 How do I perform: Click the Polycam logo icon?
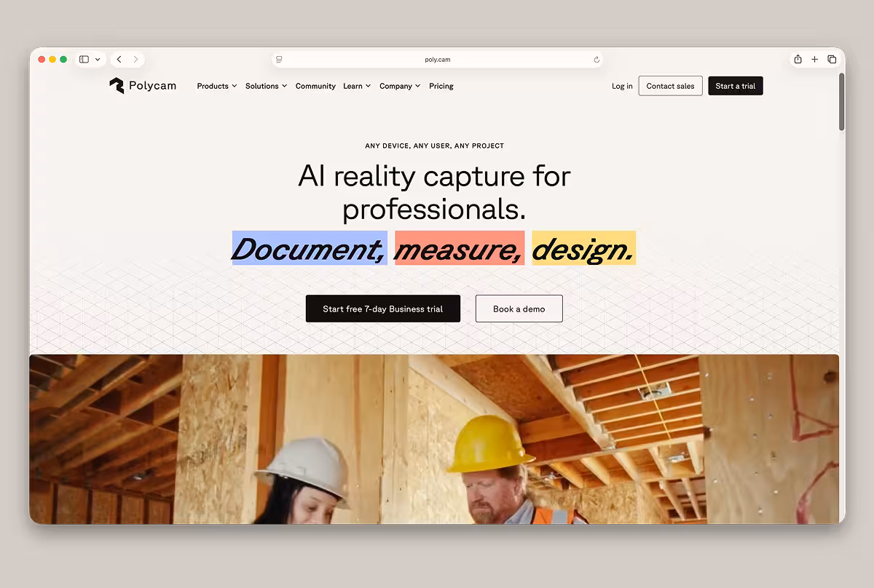[x=117, y=86]
